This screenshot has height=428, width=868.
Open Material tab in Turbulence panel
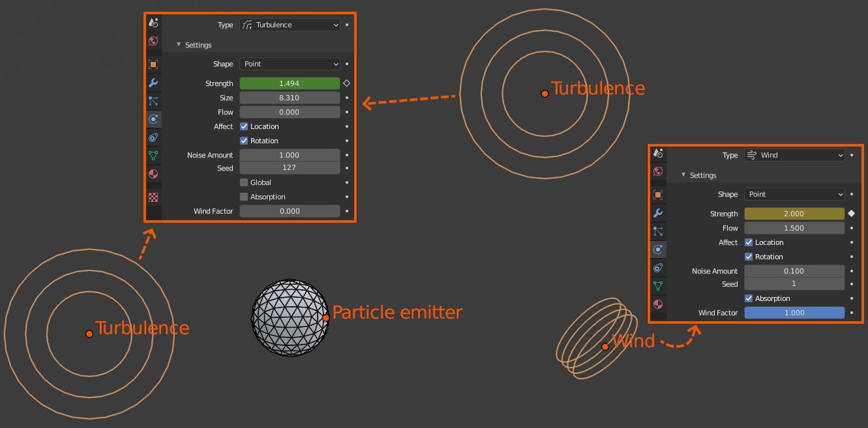(153, 174)
